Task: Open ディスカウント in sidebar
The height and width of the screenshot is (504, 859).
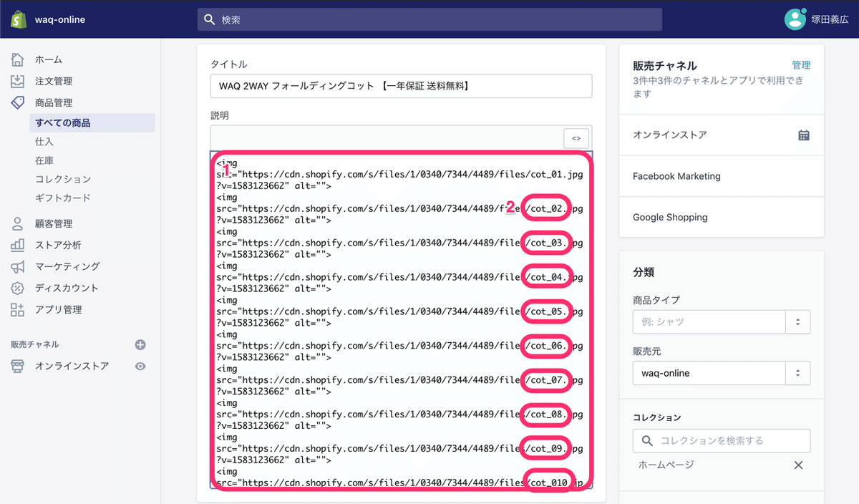Action: (67, 288)
